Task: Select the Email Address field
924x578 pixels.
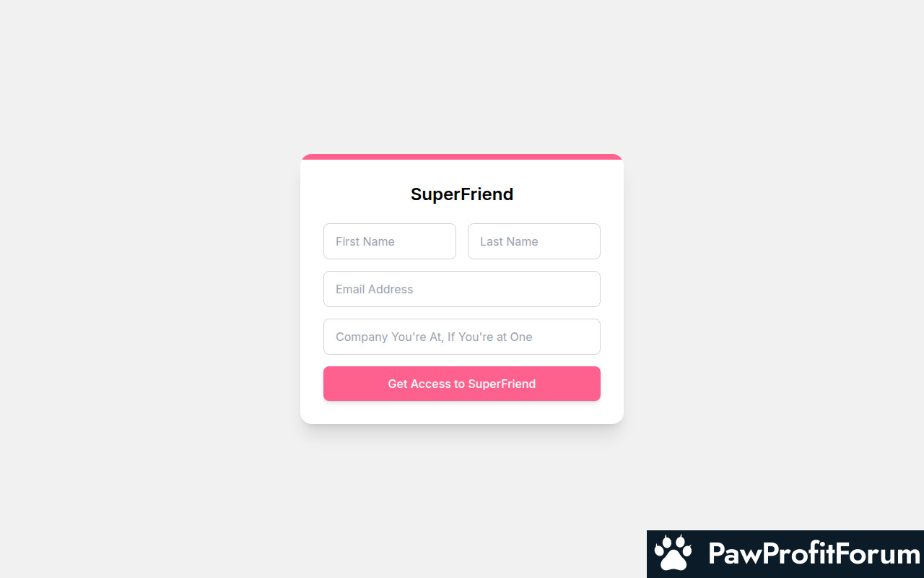Action: [462, 289]
